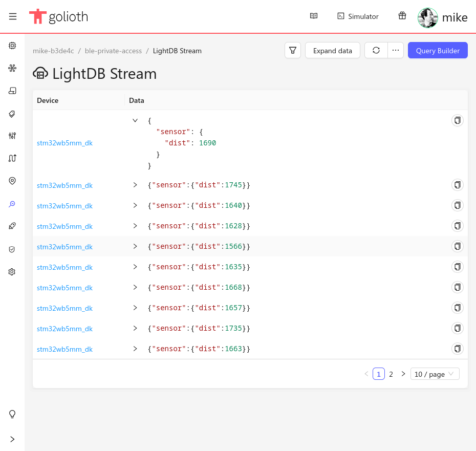Open the location pin sidebar icon

coord(12,181)
